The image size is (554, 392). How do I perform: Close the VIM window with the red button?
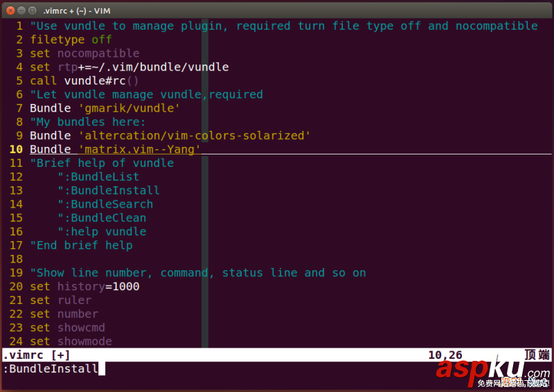click(x=10, y=10)
